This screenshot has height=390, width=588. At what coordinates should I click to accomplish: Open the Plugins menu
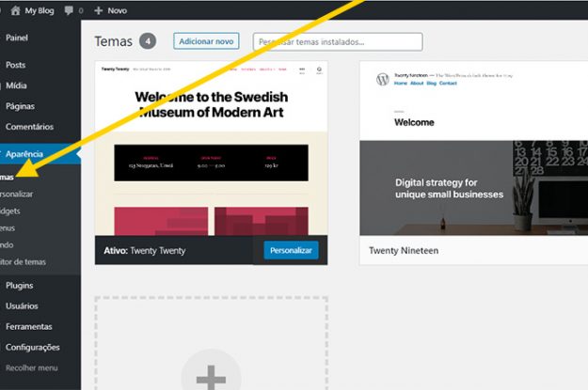pos(20,286)
